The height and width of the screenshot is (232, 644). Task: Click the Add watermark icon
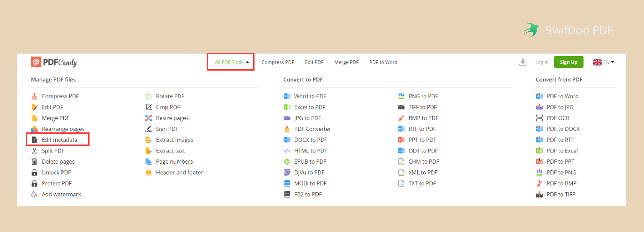(34, 194)
